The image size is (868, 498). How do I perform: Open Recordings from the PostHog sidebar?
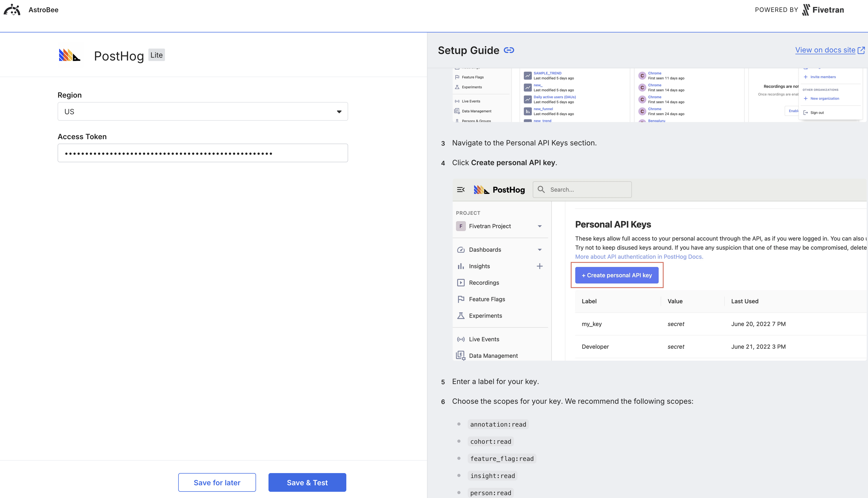[x=484, y=282]
